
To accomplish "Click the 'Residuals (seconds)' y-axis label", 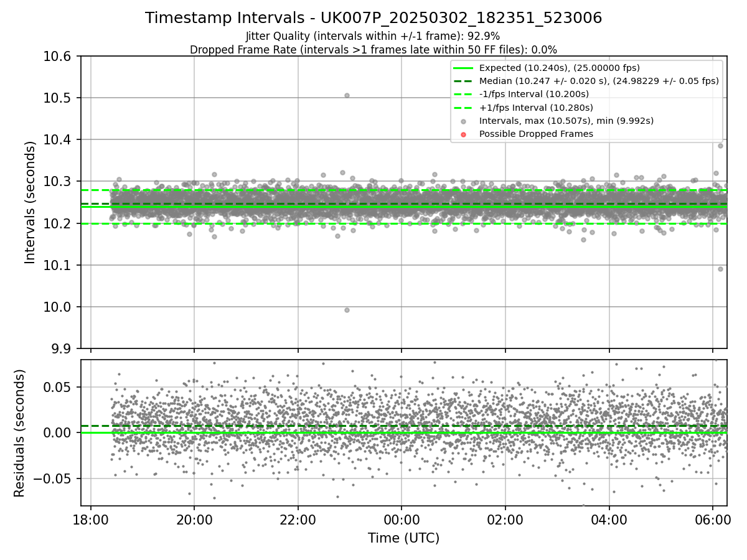I will pos(19,433).
